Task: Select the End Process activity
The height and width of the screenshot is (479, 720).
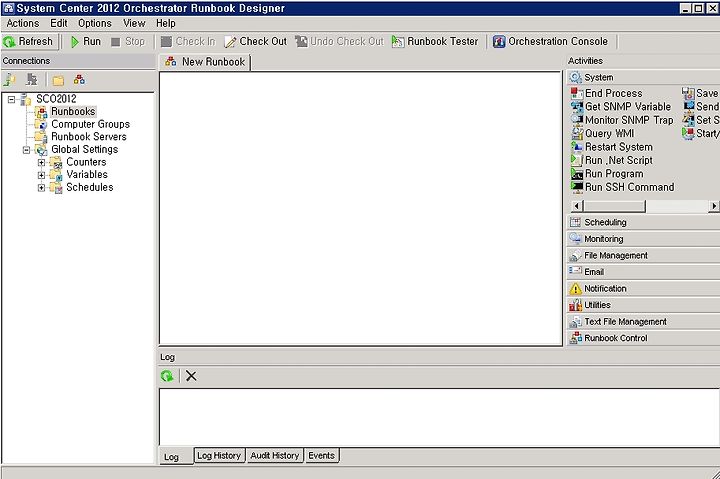Action: [607, 94]
